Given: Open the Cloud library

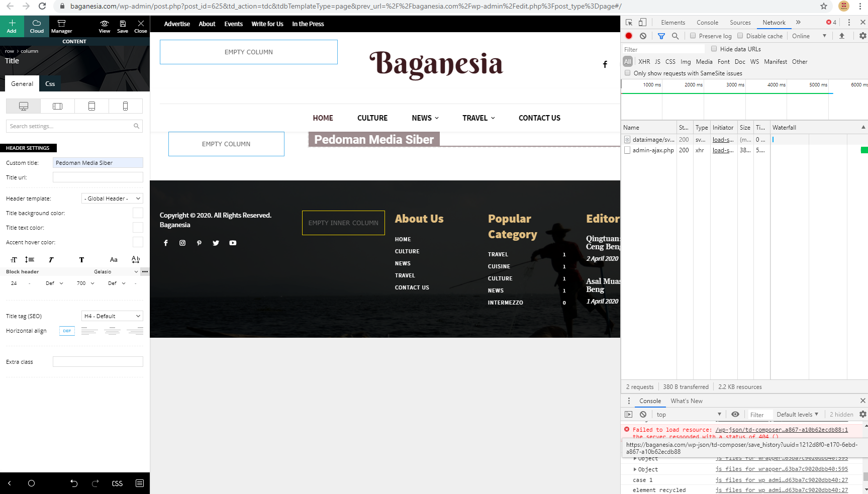Looking at the screenshot, I should (37, 26).
